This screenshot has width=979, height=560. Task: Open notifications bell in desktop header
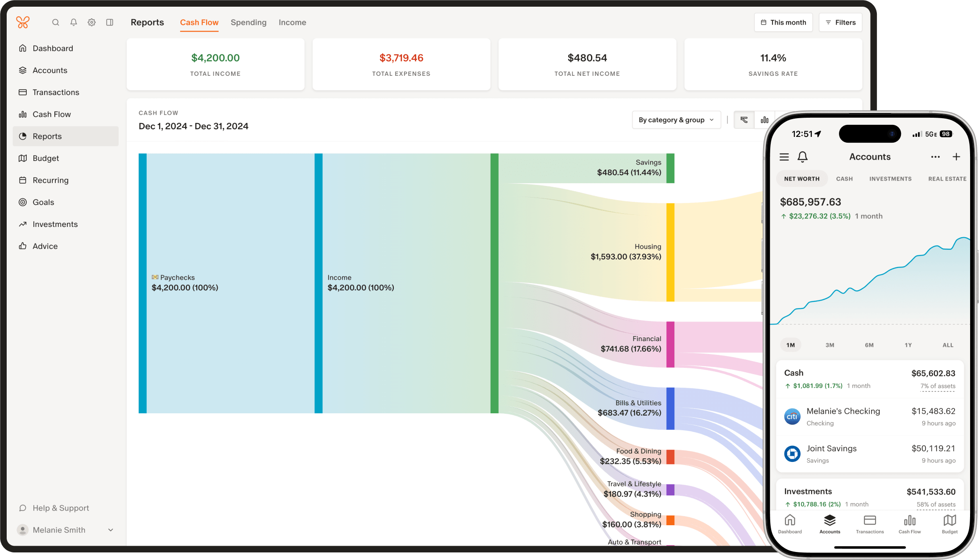[x=74, y=22]
